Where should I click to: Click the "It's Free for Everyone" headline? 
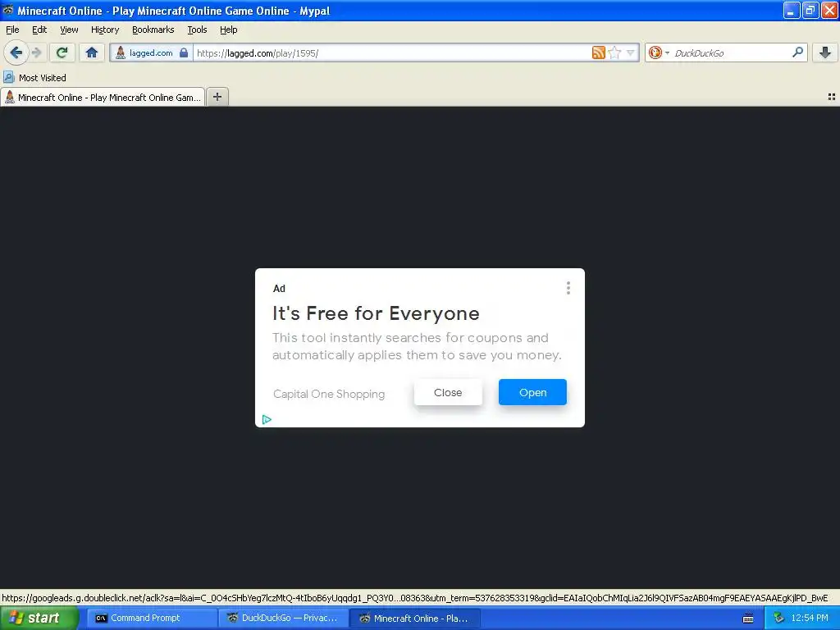[376, 313]
